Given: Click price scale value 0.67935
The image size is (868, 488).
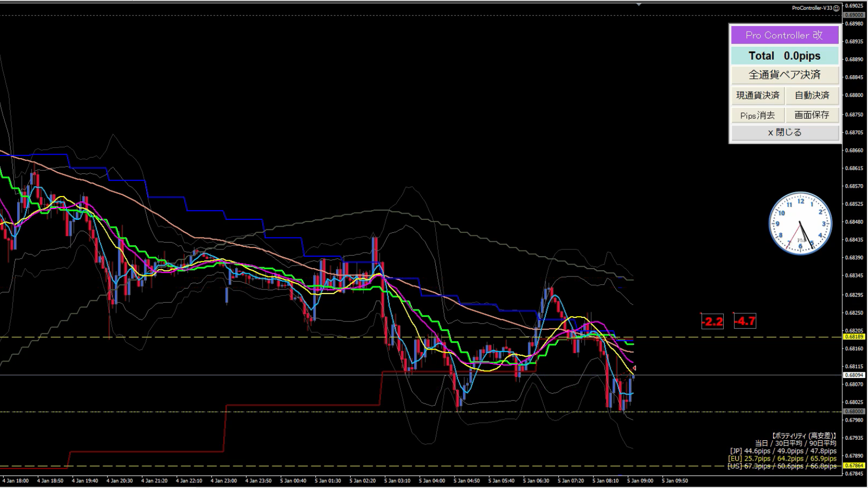Looking at the screenshot, I should pos(855,438).
